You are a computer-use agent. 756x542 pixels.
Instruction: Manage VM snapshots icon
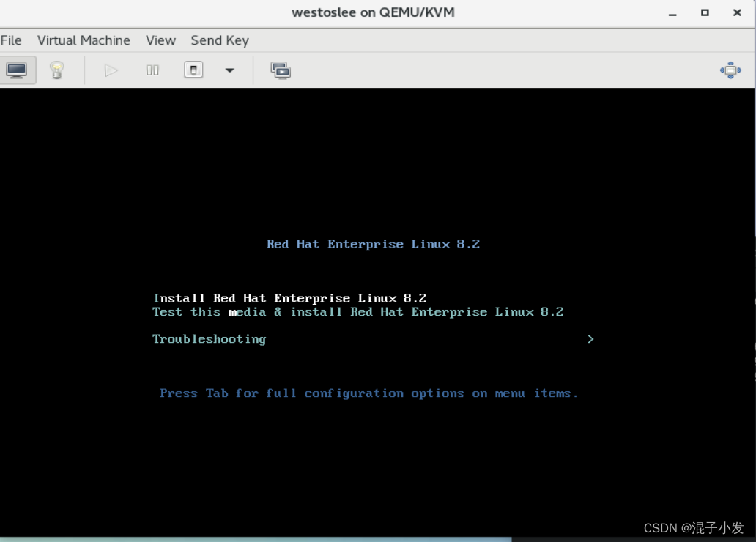tap(280, 70)
